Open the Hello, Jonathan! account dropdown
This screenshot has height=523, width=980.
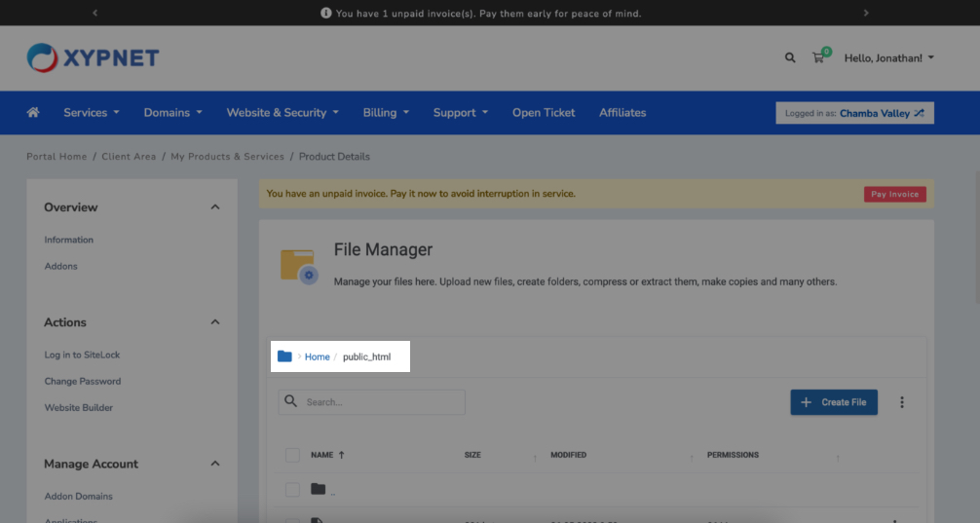click(888, 58)
